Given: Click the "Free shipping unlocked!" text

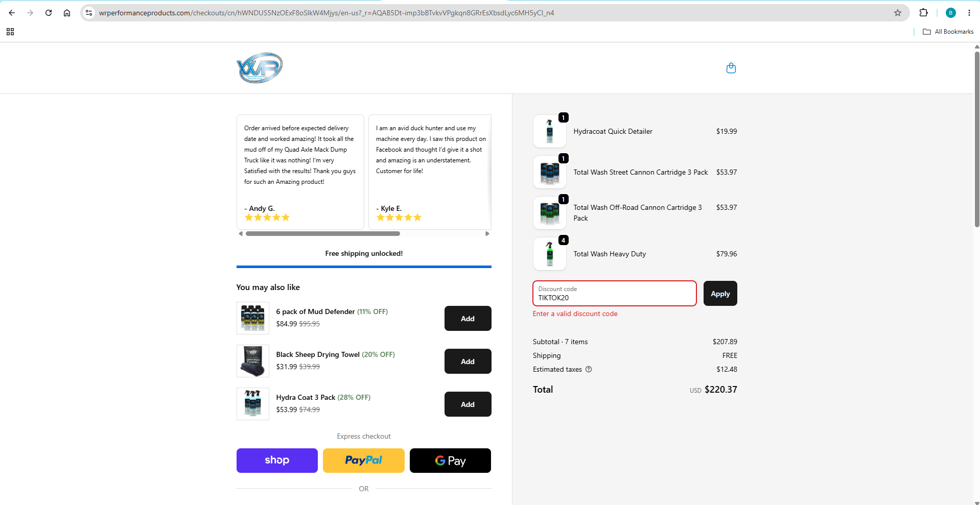Looking at the screenshot, I should (x=364, y=253).
